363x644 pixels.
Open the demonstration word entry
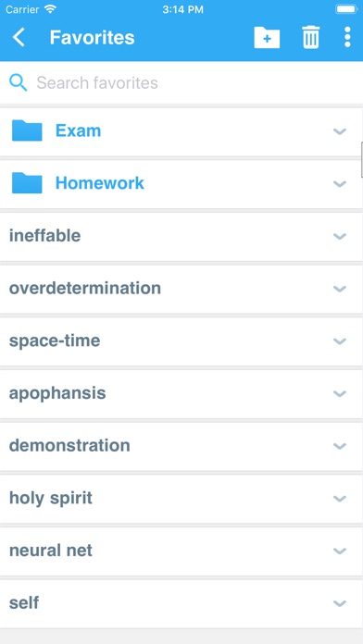pos(181,446)
